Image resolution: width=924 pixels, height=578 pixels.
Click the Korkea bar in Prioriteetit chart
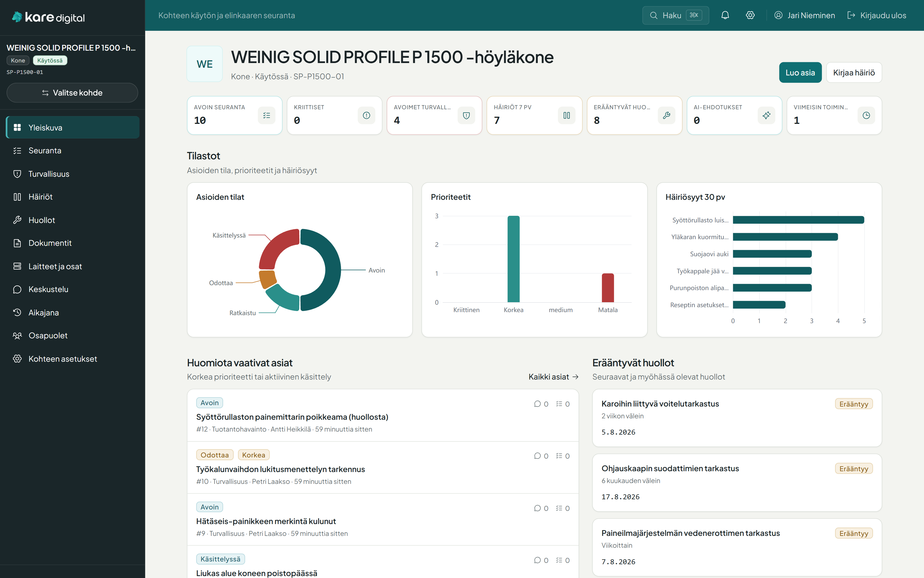[x=513, y=259]
